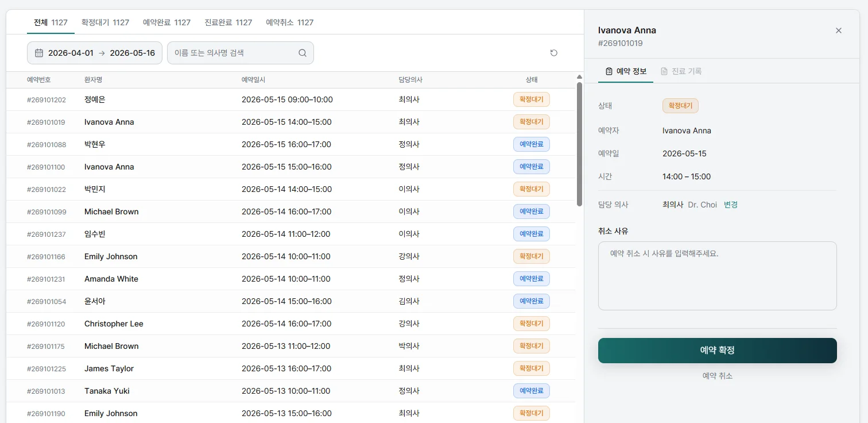Open appointment #269101202 for 정예은
The image size is (868, 423).
(x=290, y=99)
